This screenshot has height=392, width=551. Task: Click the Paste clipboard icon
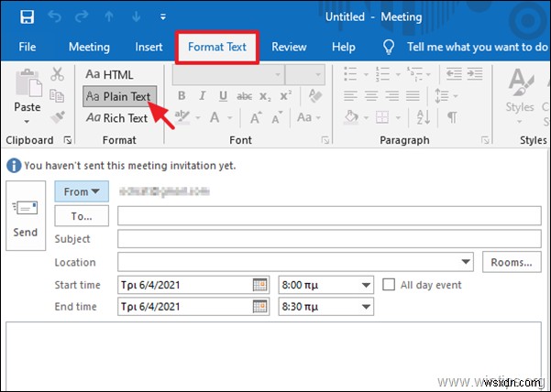28,82
